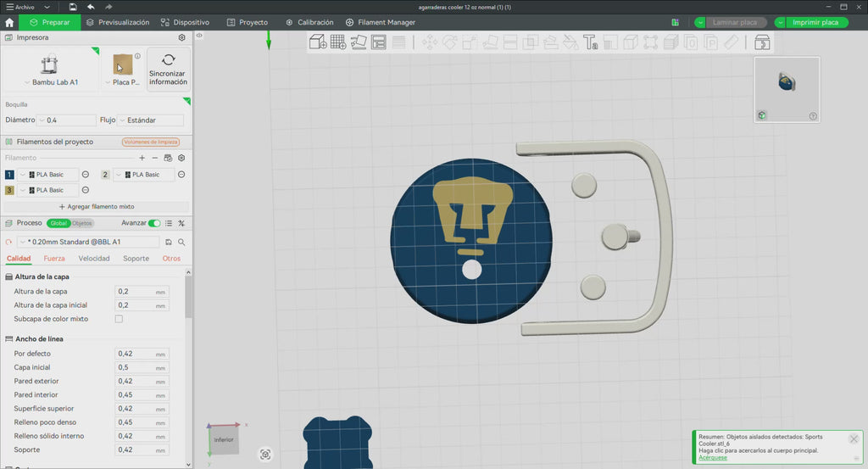
Task: Click the fit view icon in viewport
Action: pyautogui.click(x=265, y=455)
